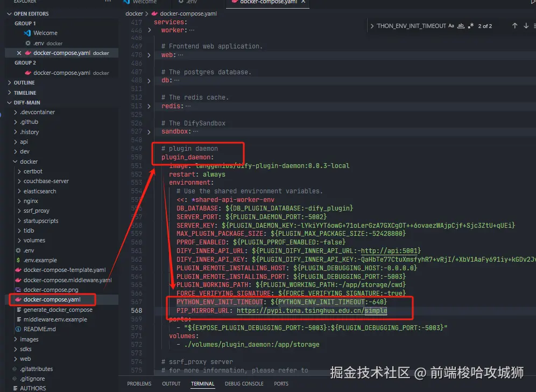Open the pypi.tuna.tsinghua.edu.cn link
This screenshot has width=536, height=392.
coord(312,311)
